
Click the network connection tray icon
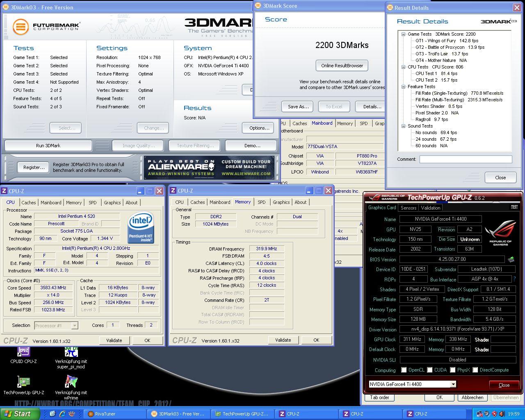coord(480,414)
